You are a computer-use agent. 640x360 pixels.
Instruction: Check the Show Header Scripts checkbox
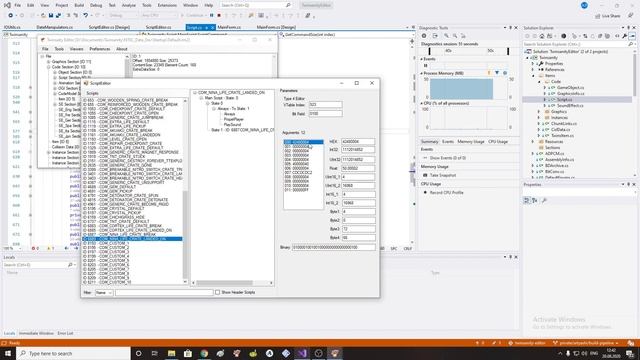click(218, 292)
